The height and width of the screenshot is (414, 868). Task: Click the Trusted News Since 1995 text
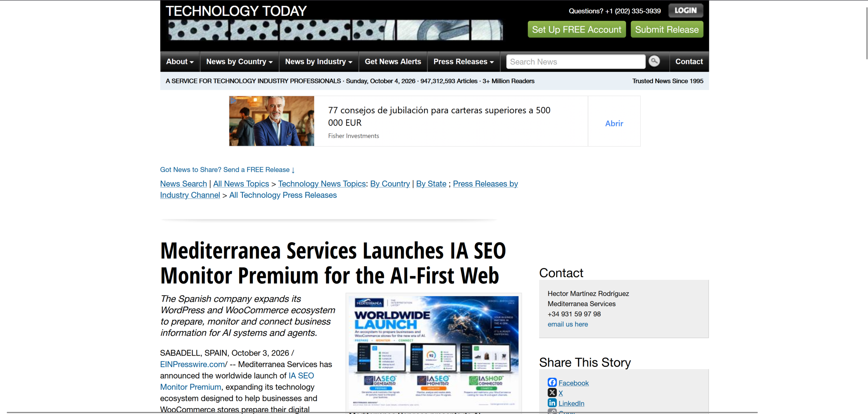668,81
